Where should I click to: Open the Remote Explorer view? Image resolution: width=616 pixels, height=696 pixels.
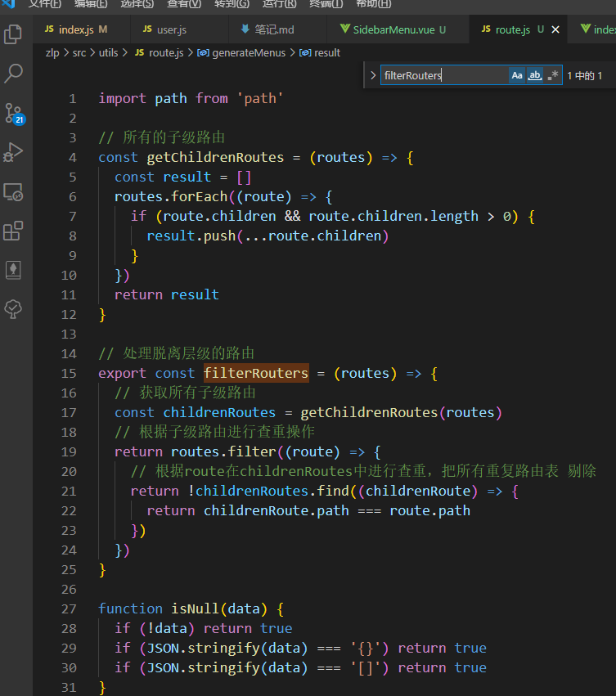pyautogui.click(x=13, y=191)
